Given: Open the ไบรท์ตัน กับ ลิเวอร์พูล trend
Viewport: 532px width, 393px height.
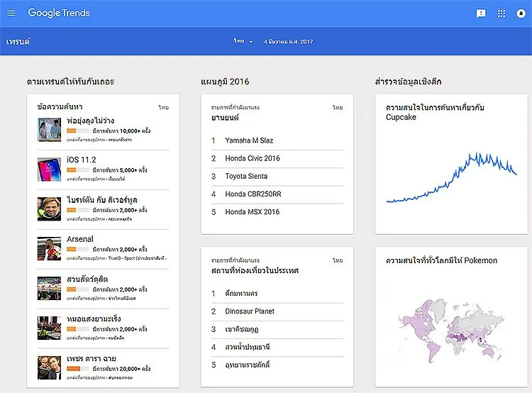Looking at the screenshot, I should pos(102,199).
